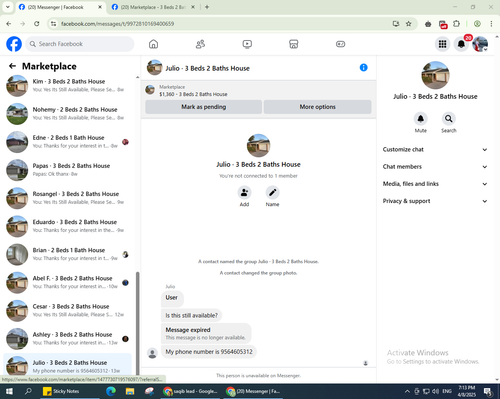Open notifications bell with badge
Screen dimensions: 500x399
[462, 44]
